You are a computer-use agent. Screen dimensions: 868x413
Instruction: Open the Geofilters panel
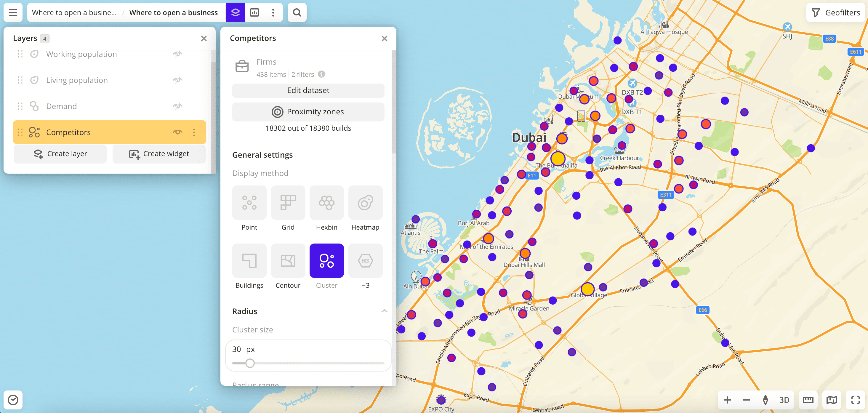(836, 12)
